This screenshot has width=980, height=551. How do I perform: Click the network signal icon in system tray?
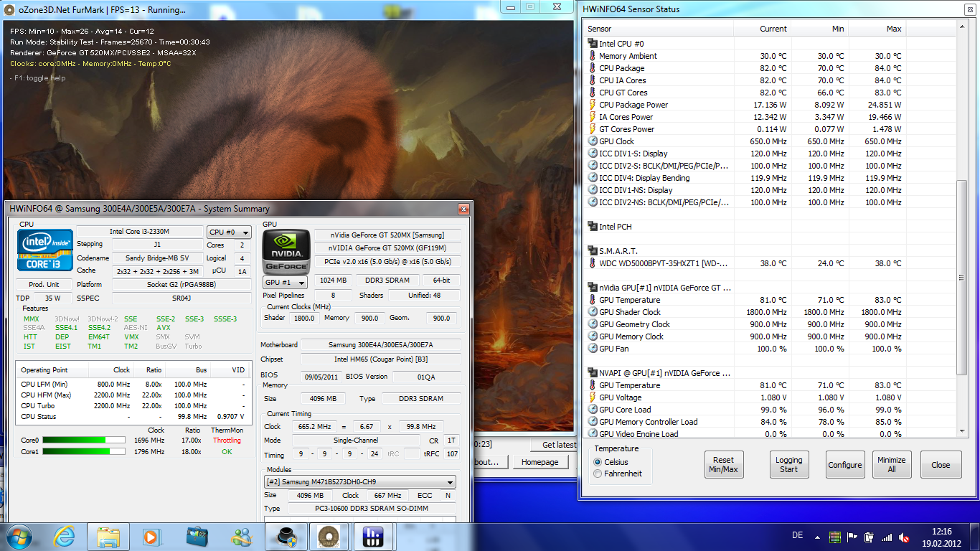887,537
